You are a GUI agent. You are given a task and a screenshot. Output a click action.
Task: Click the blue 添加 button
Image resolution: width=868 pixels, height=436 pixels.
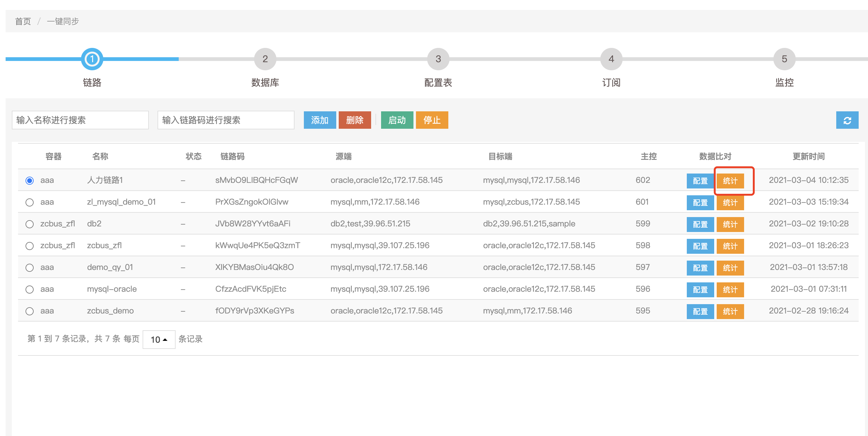[x=319, y=120]
